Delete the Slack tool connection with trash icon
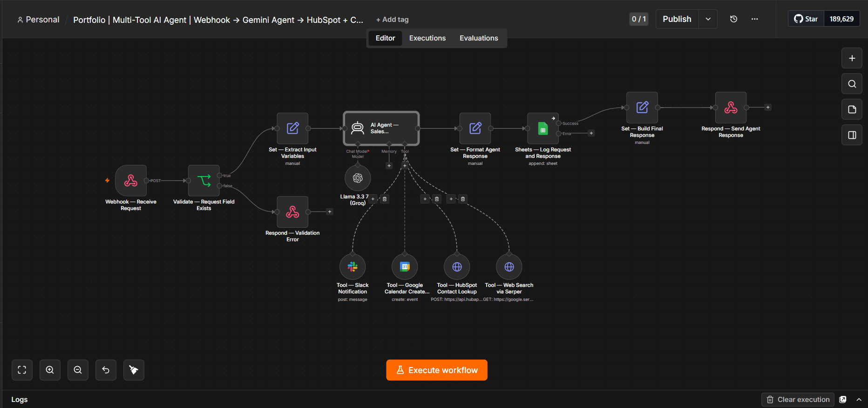 (385, 199)
